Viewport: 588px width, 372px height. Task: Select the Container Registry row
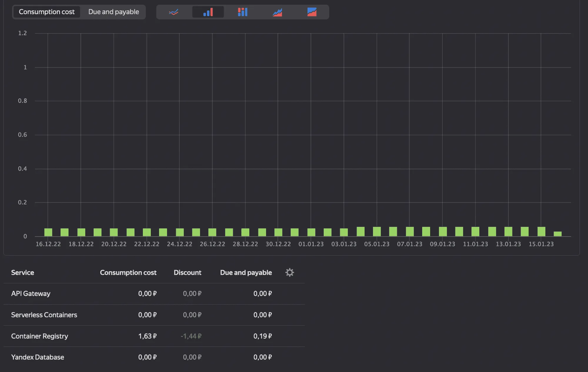pyautogui.click(x=154, y=336)
